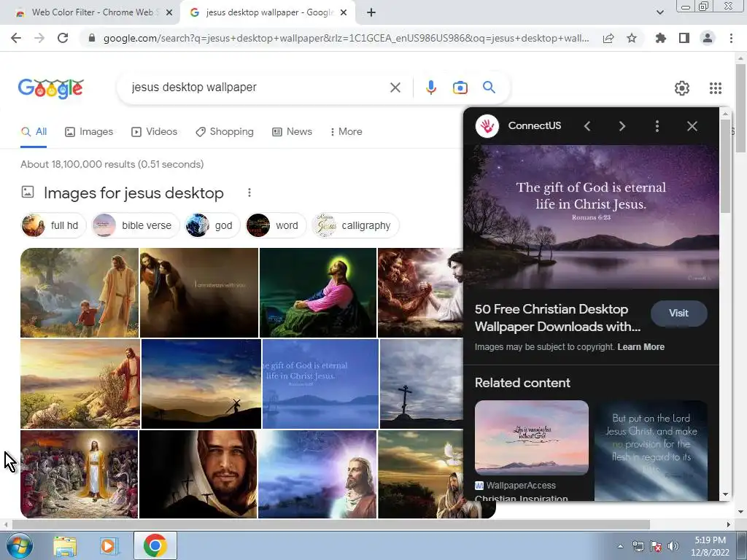This screenshot has width=747, height=560.
Task: Open a new browser tab
Action: (x=371, y=13)
